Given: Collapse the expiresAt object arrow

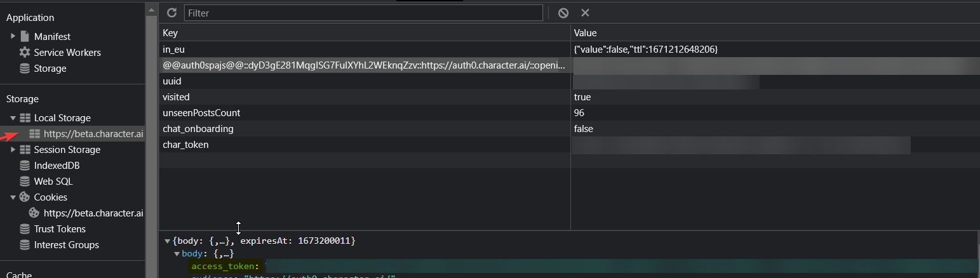Looking at the screenshot, I should coord(168,241).
